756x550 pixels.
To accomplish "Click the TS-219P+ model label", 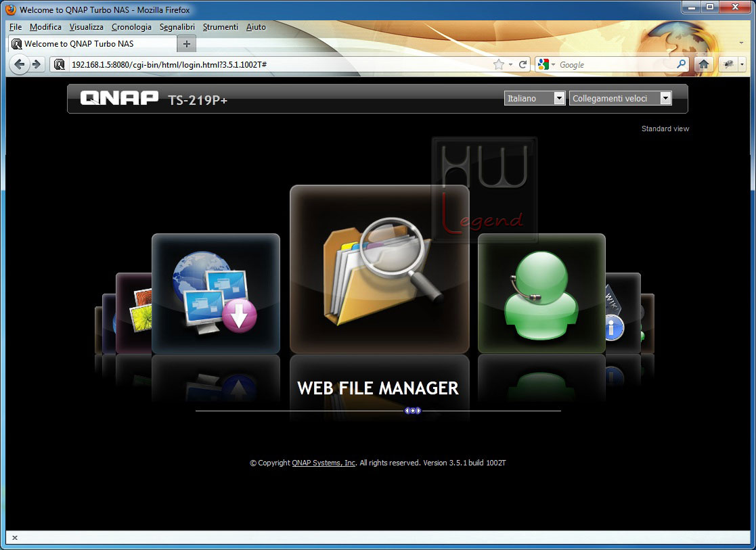I will 198,99.
